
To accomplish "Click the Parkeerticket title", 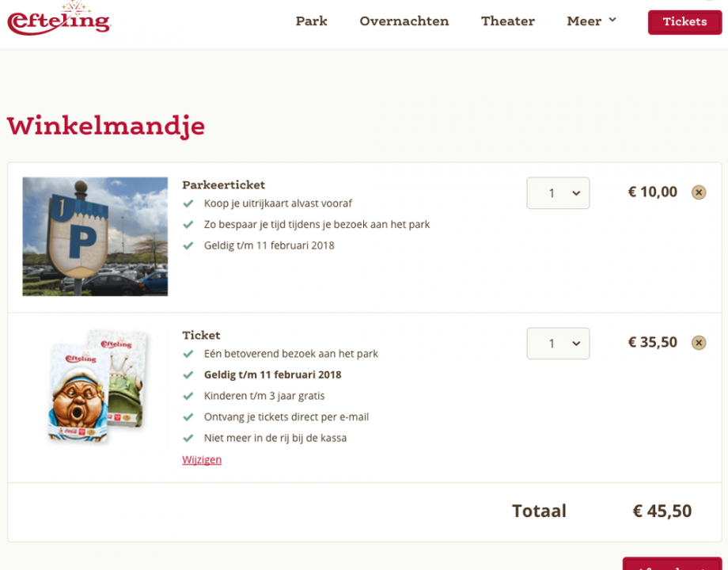I will tap(223, 185).
